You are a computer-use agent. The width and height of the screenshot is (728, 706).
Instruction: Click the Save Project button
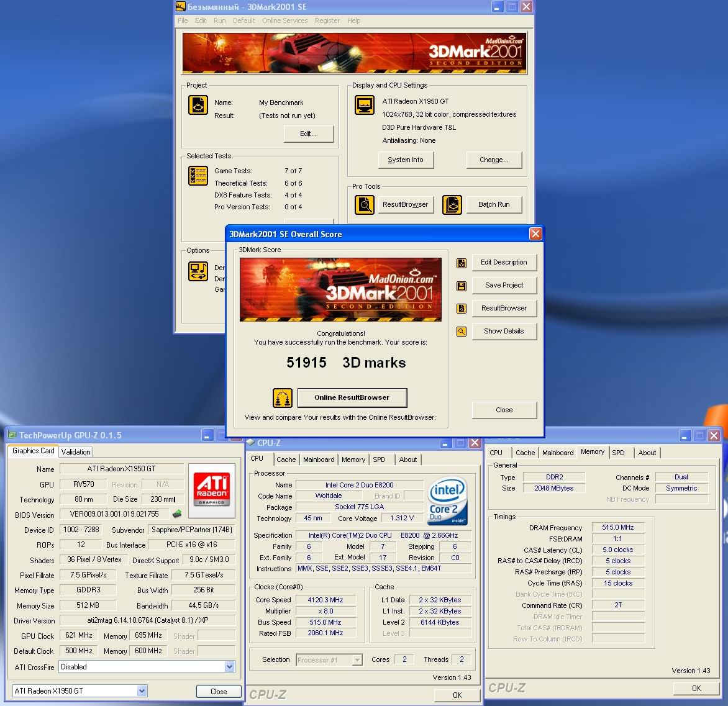[504, 285]
